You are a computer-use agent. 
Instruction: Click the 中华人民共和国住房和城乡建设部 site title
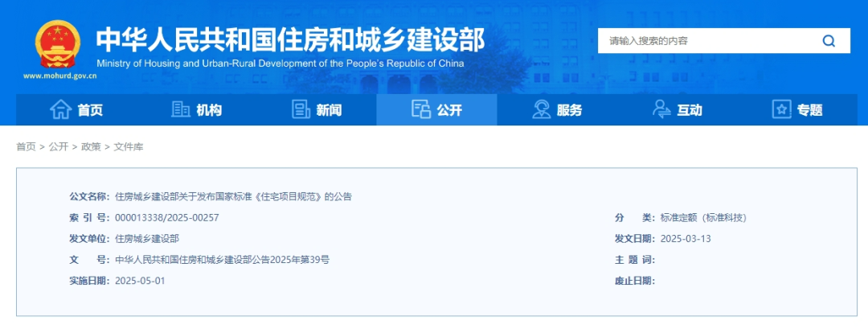[x=290, y=40]
